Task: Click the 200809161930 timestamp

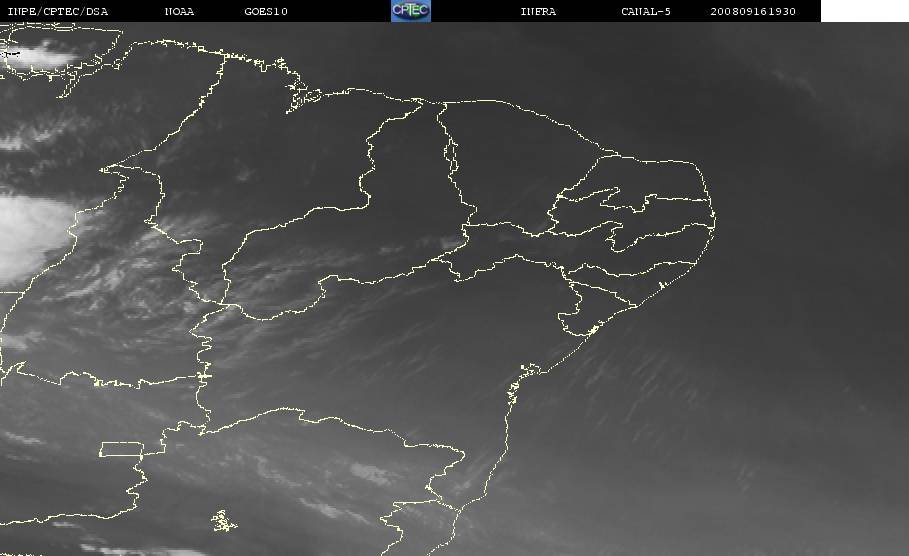Action: tap(753, 11)
